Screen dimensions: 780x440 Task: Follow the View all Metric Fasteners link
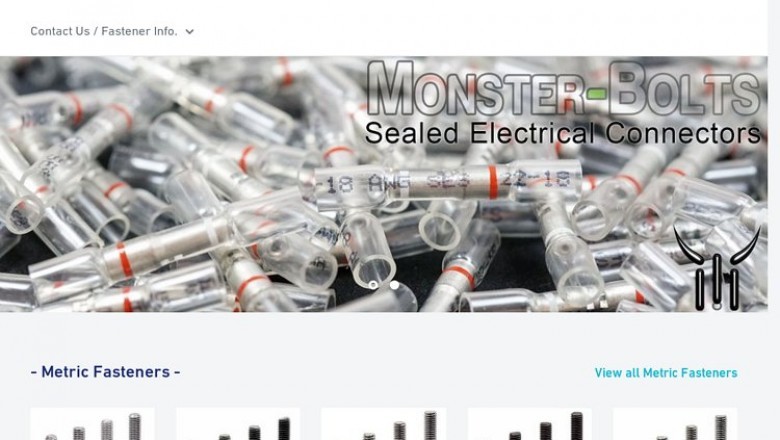(x=666, y=373)
